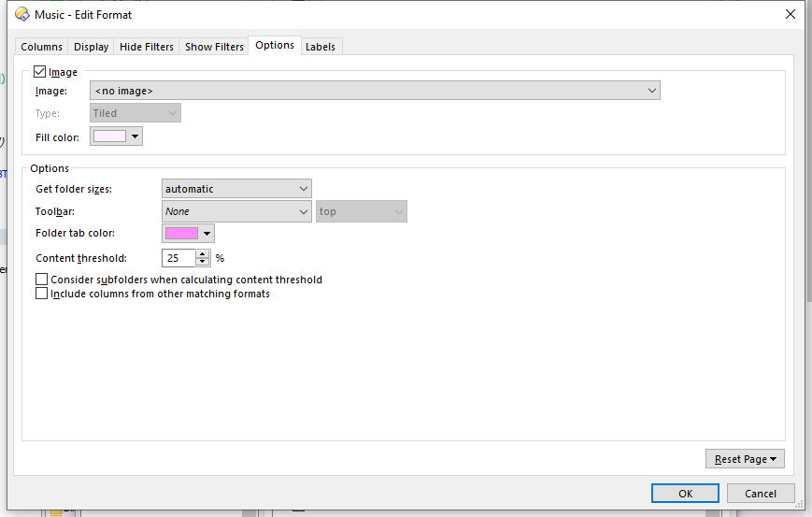Check Include columns from other matching formats
This screenshot has height=517, width=812.
[41, 294]
